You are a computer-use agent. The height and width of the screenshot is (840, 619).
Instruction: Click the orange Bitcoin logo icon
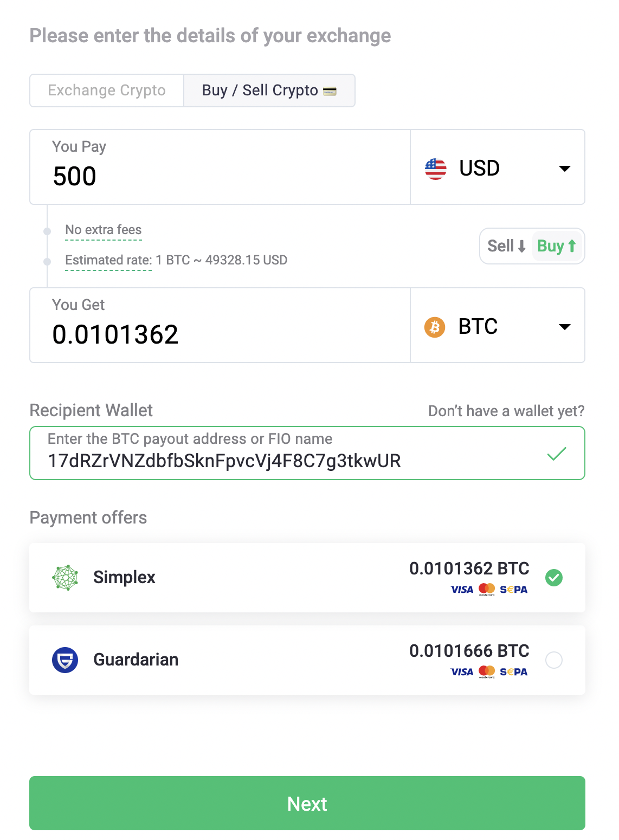(434, 327)
